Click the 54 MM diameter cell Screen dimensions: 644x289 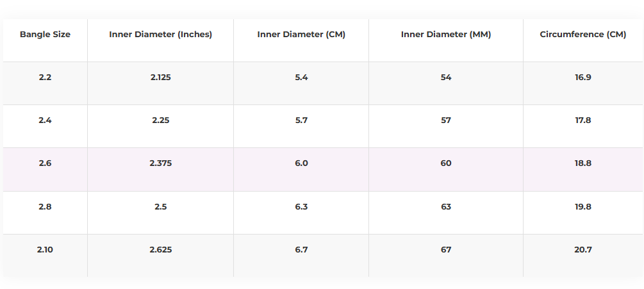(x=446, y=78)
